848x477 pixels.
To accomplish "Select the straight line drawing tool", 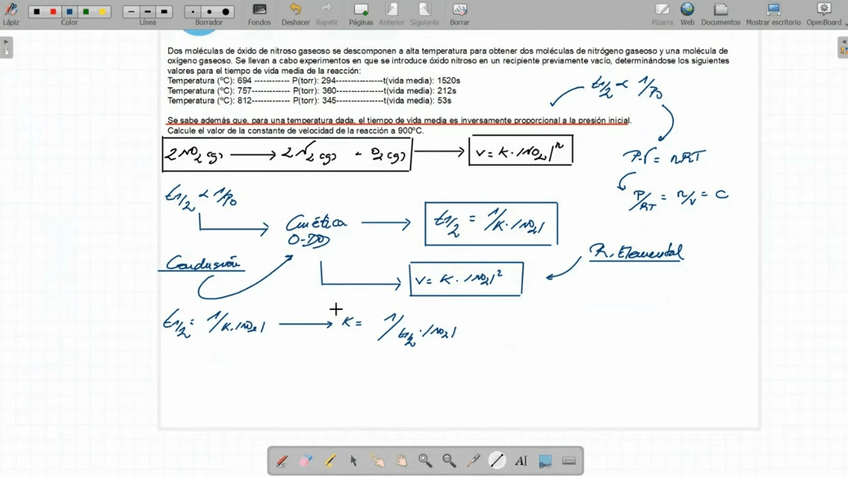I will (x=496, y=461).
